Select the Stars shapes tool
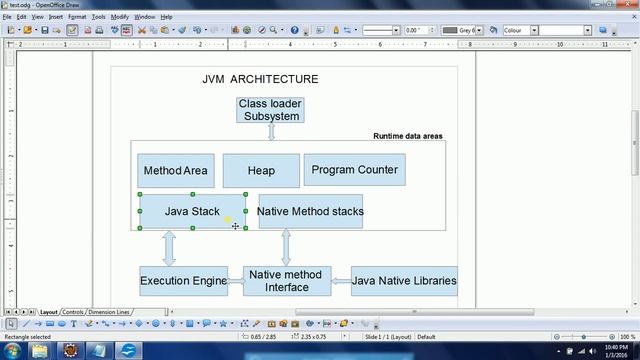The height and width of the screenshot is (360, 640). tap(223, 324)
